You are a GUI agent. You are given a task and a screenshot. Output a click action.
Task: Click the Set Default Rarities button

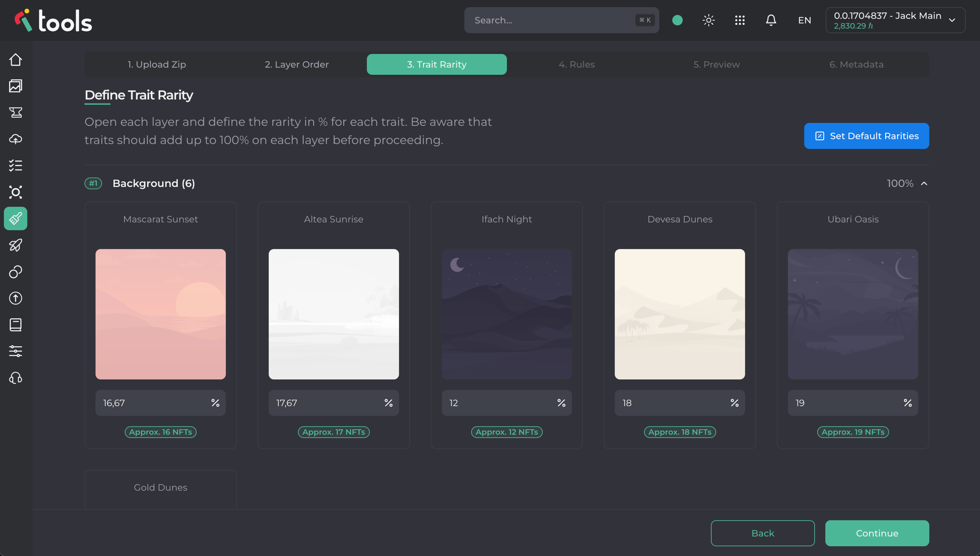click(x=866, y=136)
